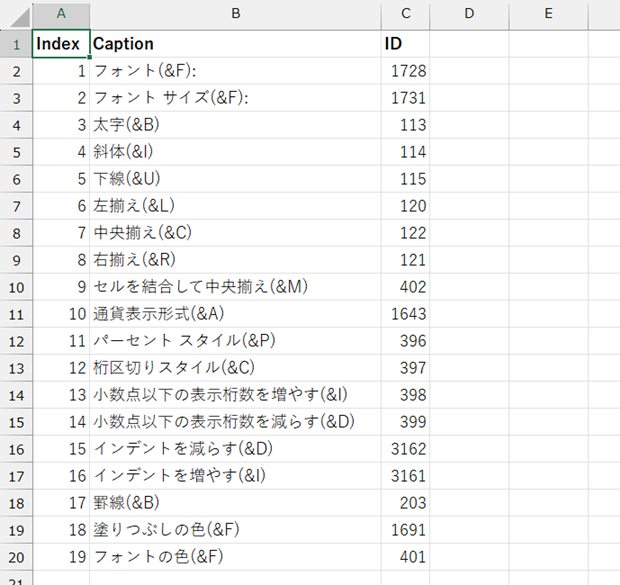Select row 1 header

tap(16, 44)
